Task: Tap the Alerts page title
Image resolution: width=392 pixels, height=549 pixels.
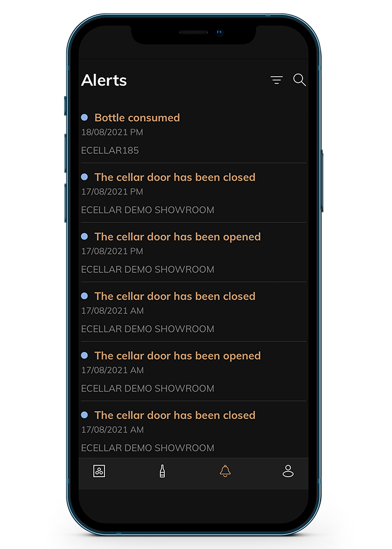Action: point(104,80)
